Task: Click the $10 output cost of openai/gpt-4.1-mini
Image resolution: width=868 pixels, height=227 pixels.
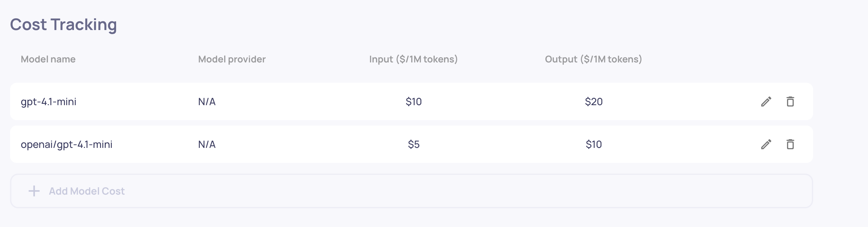Action: pos(594,144)
